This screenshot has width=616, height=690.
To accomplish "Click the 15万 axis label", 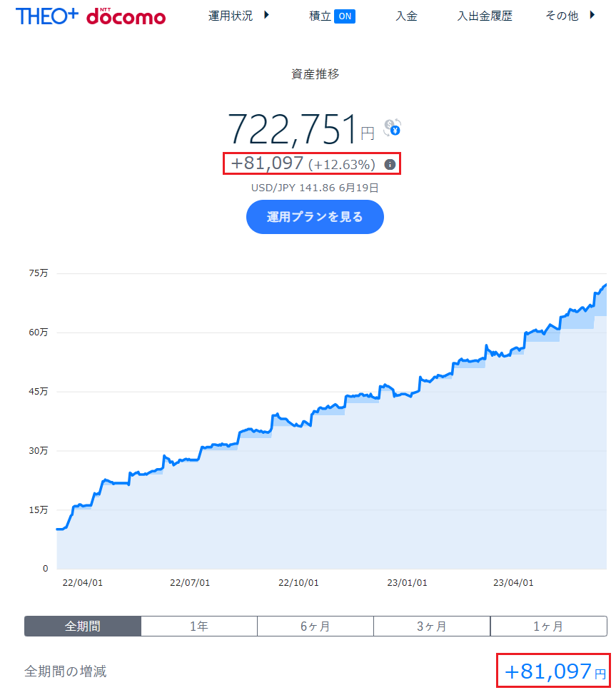I will coord(39,510).
